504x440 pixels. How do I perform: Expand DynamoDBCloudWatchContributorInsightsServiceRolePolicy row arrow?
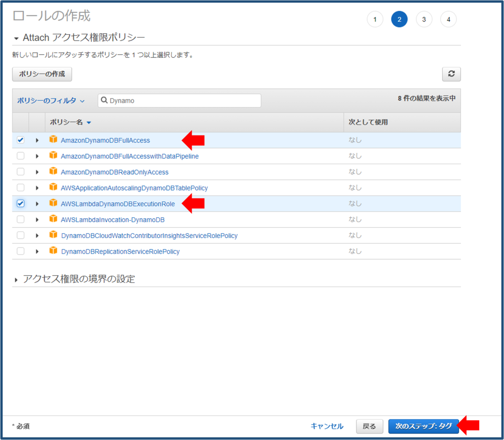37,236
